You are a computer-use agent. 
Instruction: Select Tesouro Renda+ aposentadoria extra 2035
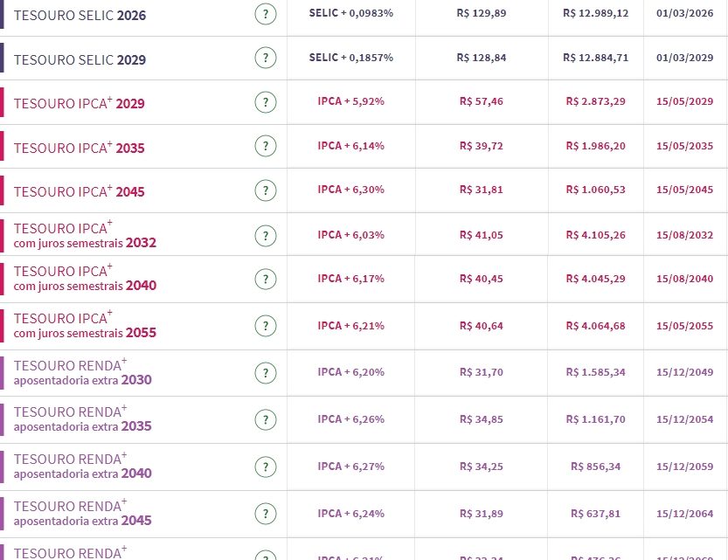(x=83, y=419)
